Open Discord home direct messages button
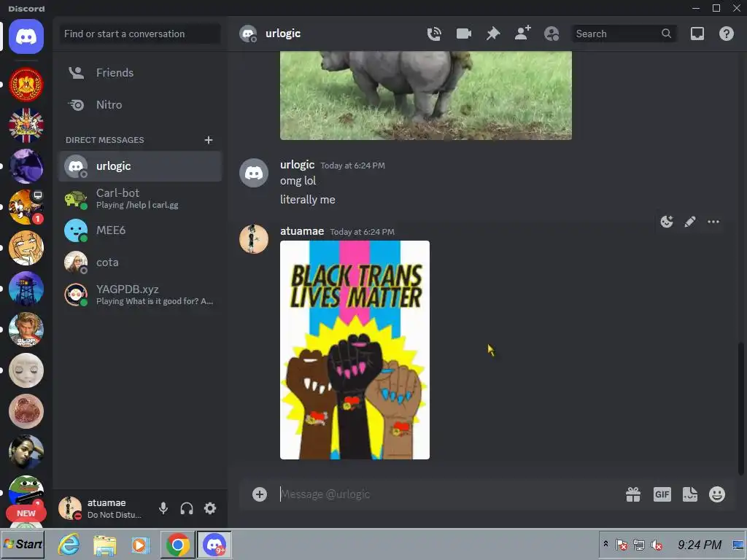Image resolution: width=747 pixels, height=560 pixels. (x=26, y=36)
